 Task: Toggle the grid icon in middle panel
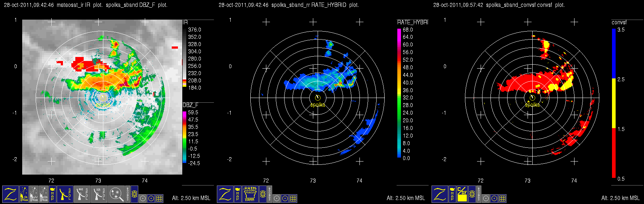pos(293,199)
